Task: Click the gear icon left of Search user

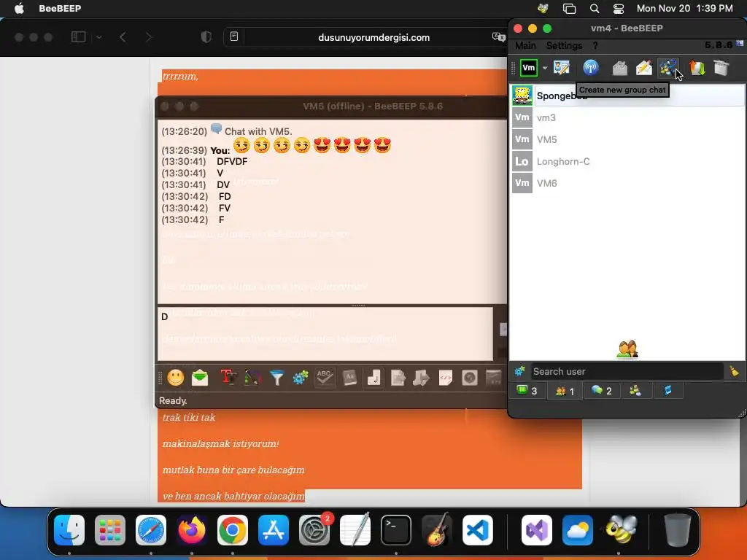Action: pyautogui.click(x=519, y=371)
